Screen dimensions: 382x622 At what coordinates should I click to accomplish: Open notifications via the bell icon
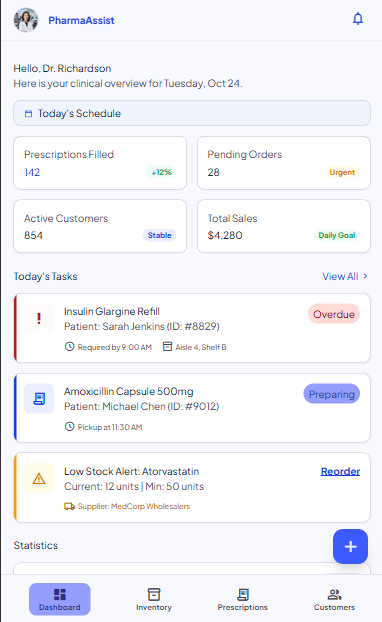(x=358, y=19)
